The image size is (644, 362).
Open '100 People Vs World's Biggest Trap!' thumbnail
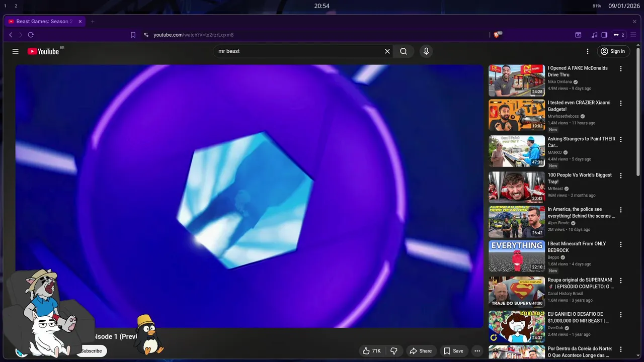[517, 188]
